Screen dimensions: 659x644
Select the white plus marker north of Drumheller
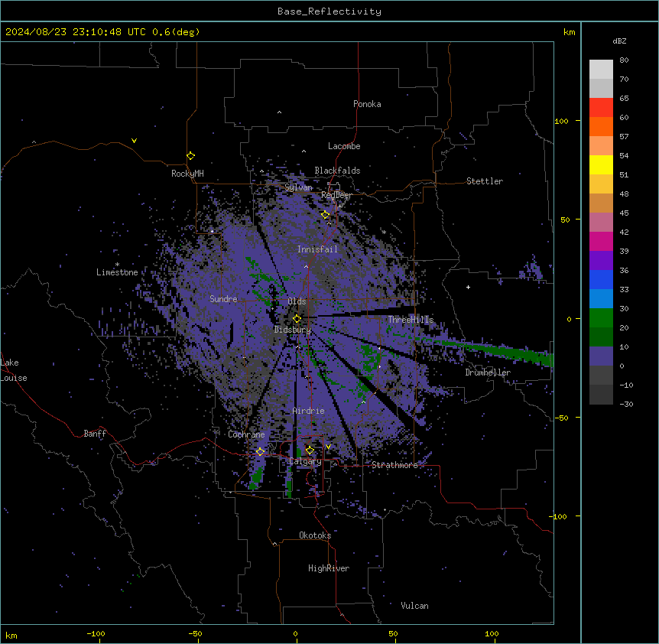tap(468, 287)
